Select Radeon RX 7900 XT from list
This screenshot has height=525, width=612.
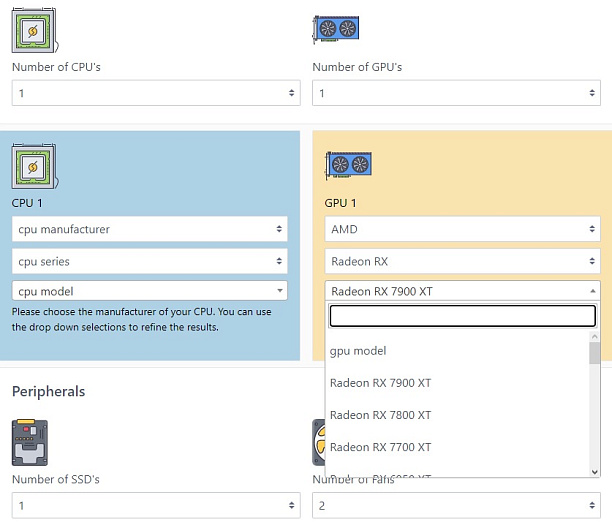pyautogui.click(x=457, y=383)
